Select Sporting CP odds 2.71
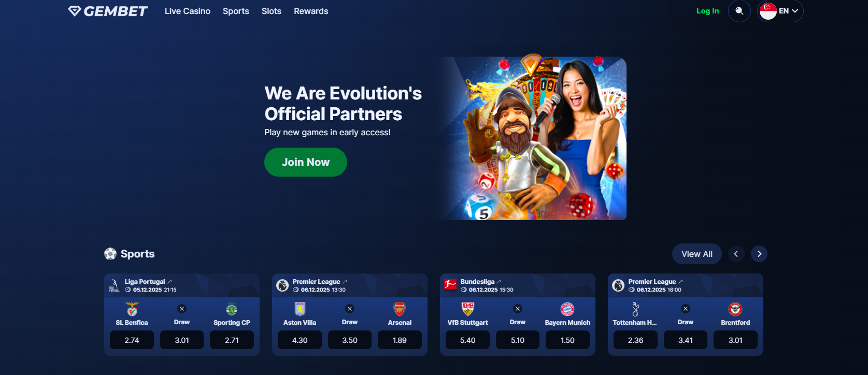This screenshot has height=375, width=868. pos(232,340)
